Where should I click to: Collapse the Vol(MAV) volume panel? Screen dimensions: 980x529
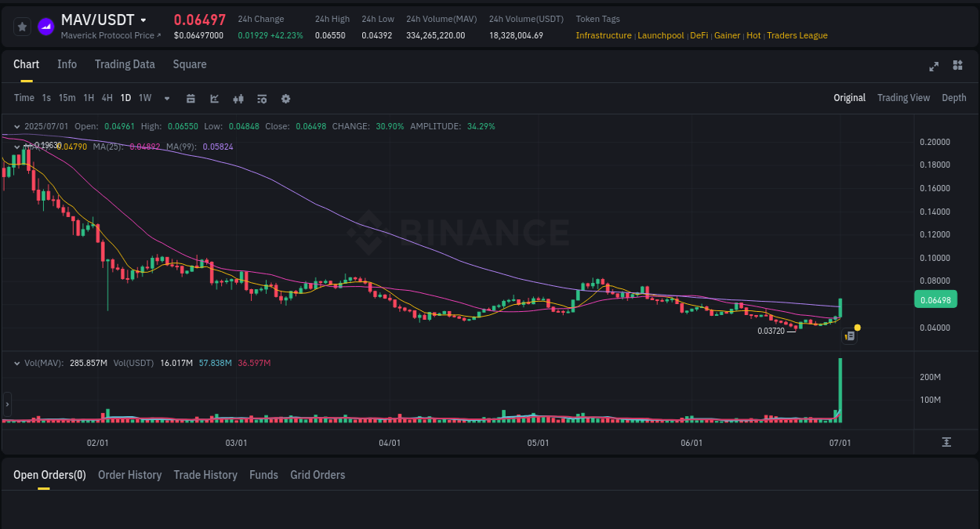point(16,363)
